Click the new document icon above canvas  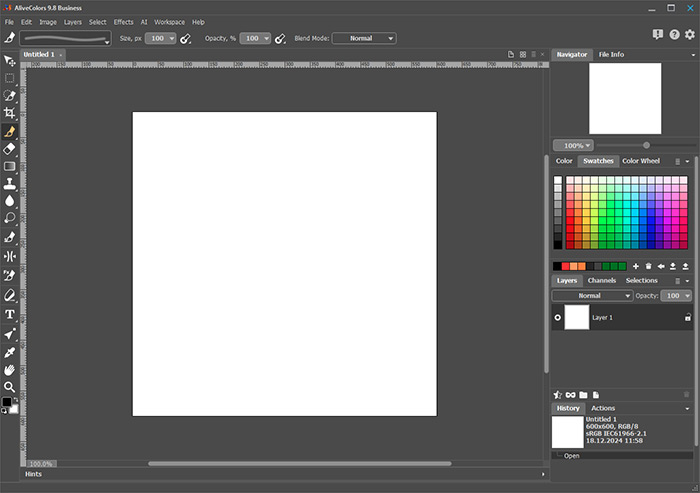[x=511, y=54]
